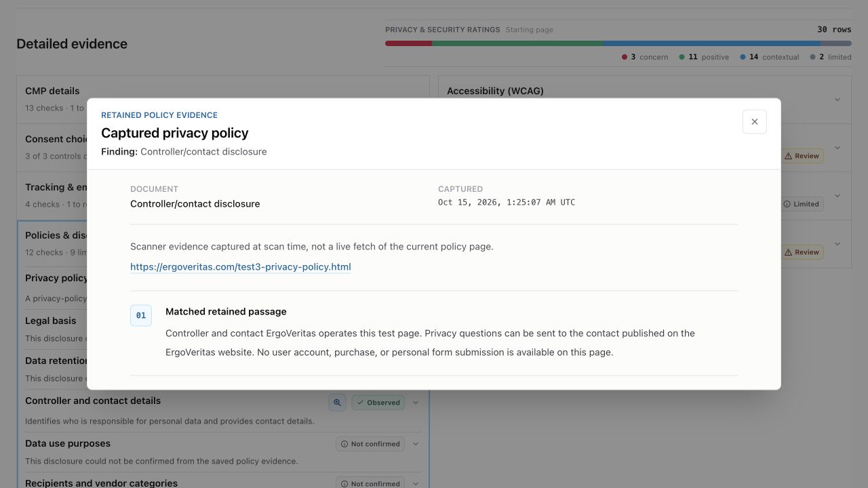Click the '30 rows' count text
This screenshot has height=488, width=868.
coord(834,30)
